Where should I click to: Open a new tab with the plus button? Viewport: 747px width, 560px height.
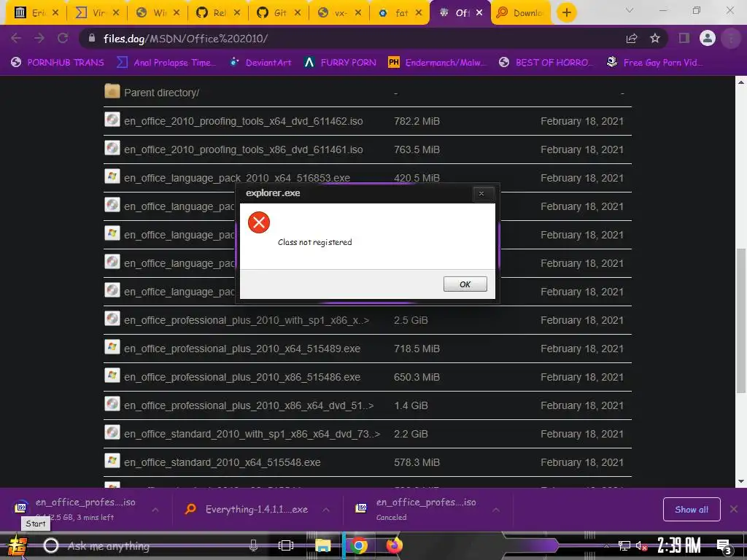(x=566, y=12)
